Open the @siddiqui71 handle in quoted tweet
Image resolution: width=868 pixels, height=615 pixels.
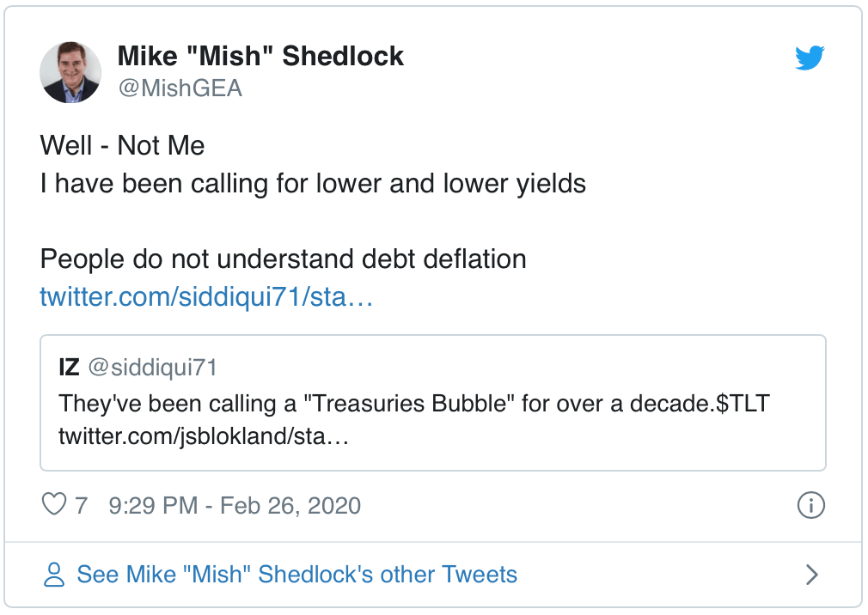[152, 368]
